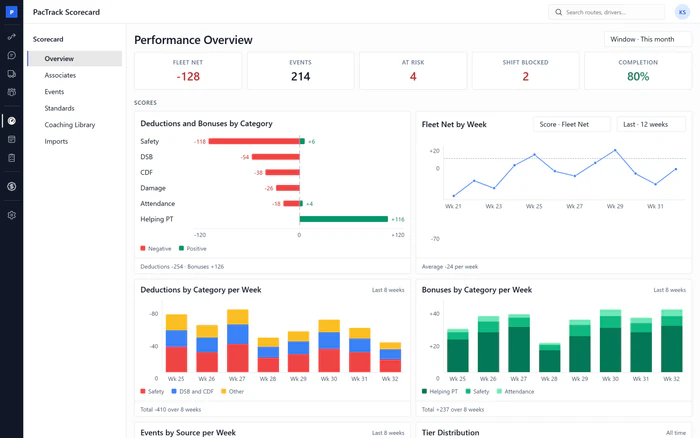Viewport: 700px width, 438px height.
Task: Click the Events 214 card
Action: (x=300, y=71)
